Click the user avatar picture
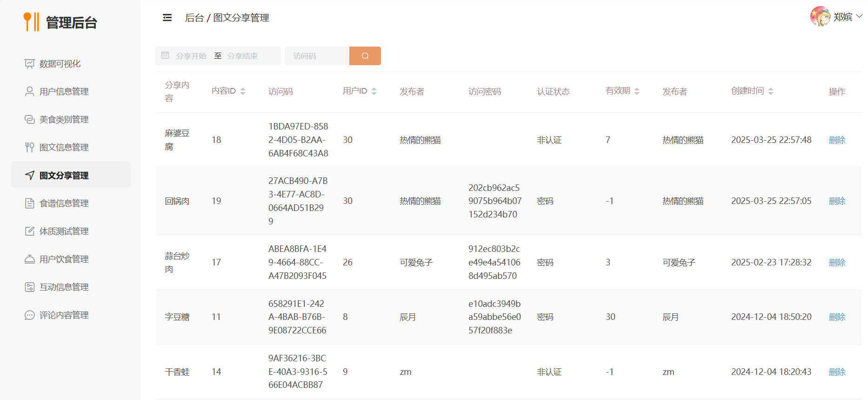 (820, 17)
